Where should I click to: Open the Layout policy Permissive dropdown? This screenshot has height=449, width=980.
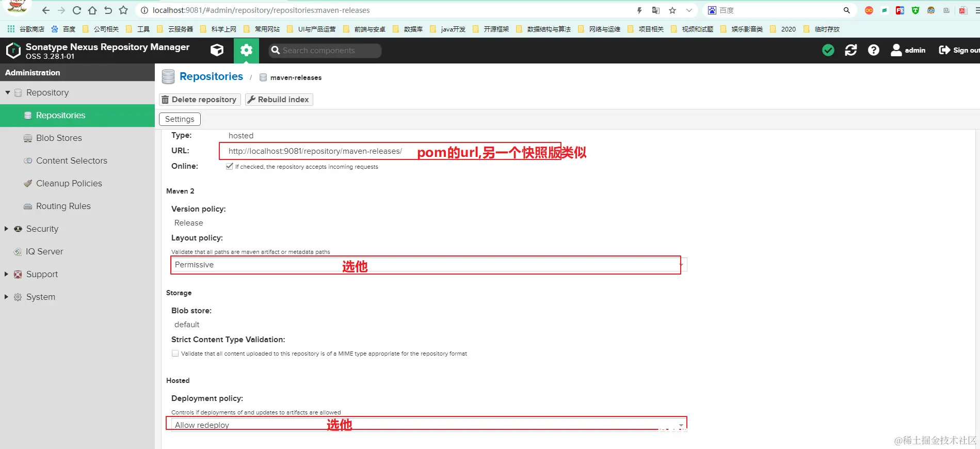[x=428, y=265]
